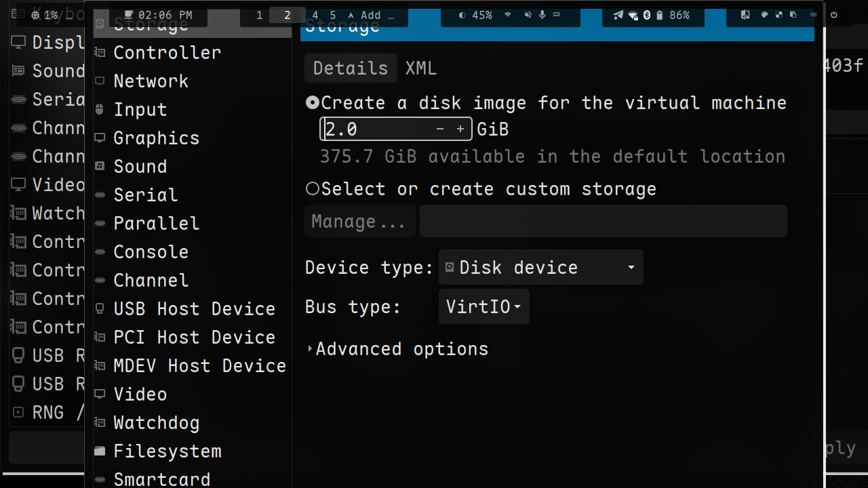
Task: Click the disk size GiB input field
Action: click(376, 129)
